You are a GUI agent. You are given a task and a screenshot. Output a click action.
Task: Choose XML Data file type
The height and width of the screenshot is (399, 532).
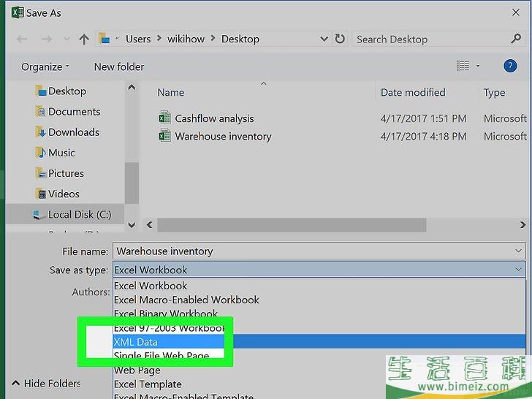[136, 342]
